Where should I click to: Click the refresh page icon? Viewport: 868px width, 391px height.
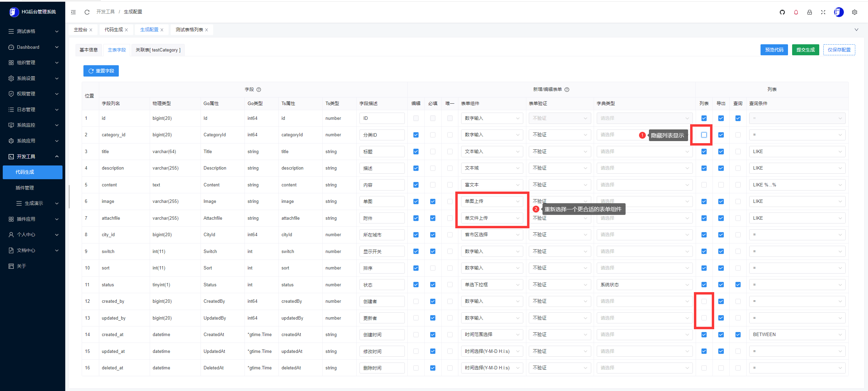click(87, 12)
